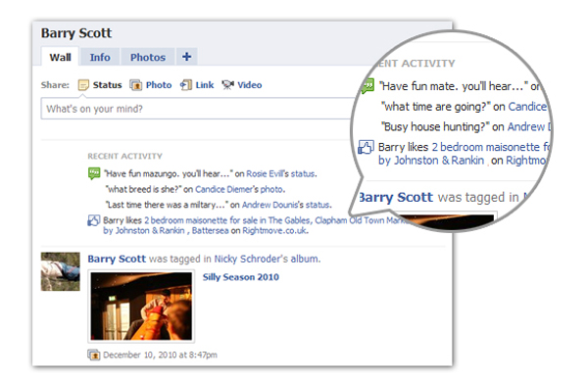
Task: Open the Info tab
Action: point(100,58)
